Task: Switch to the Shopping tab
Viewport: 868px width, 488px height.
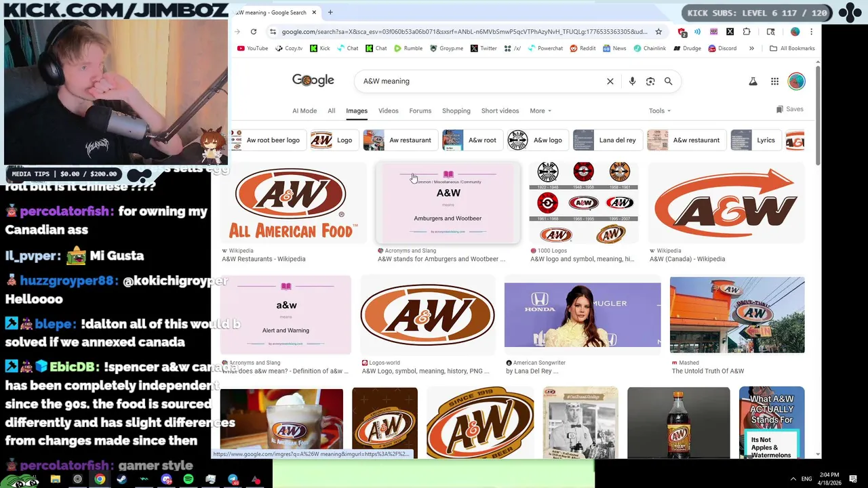Action: click(x=456, y=111)
